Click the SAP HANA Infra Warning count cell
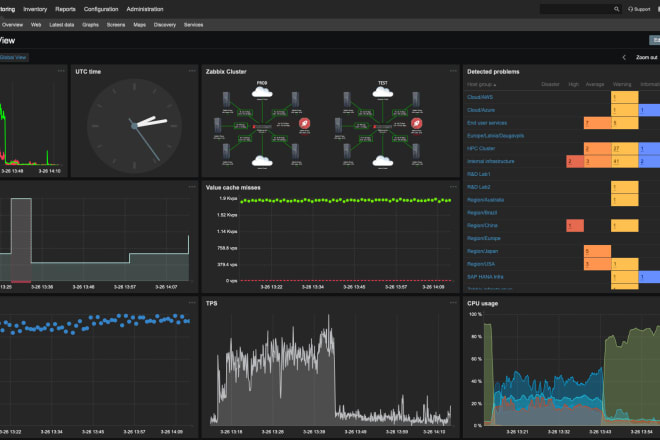660x440 pixels. [x=625, y=277]
